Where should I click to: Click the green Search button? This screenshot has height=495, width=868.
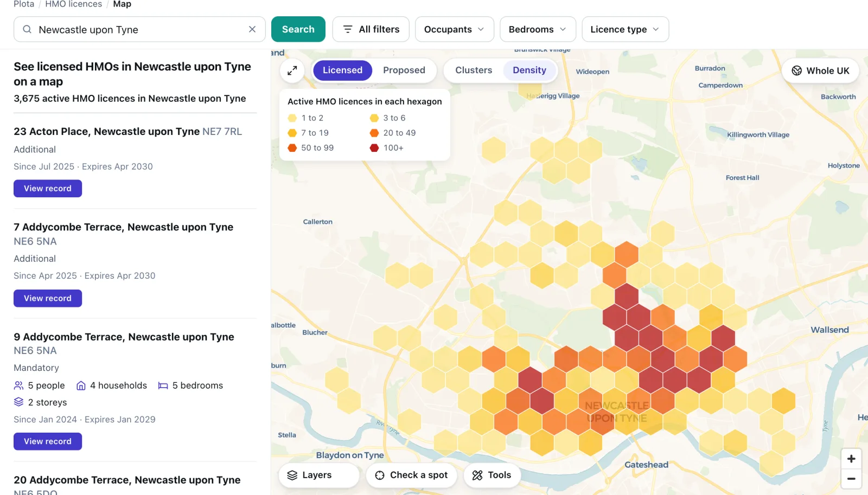pos(298,29)
